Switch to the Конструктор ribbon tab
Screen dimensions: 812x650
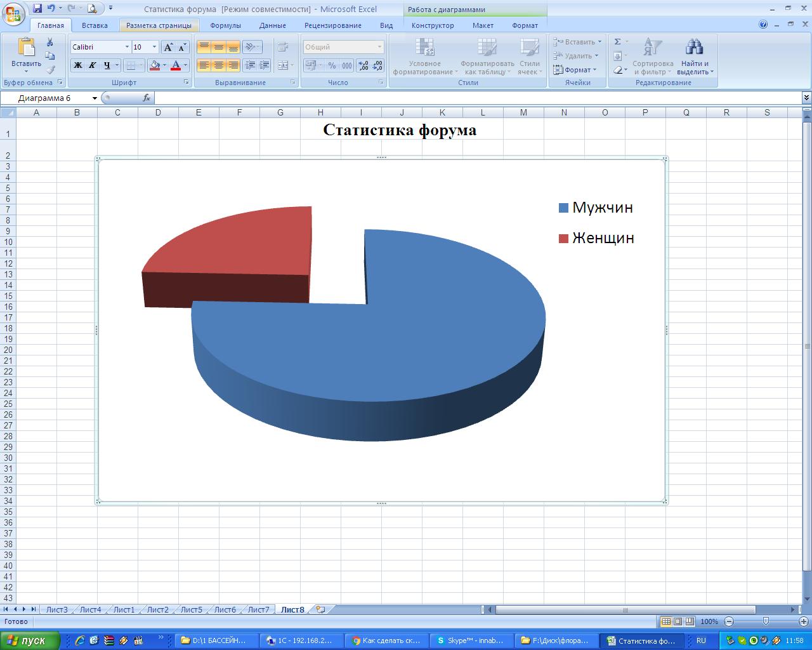click(433, 25)
